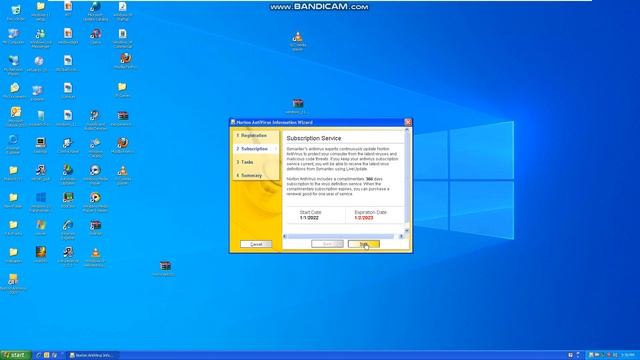Click the vertical scrollbar's up arrow

point(407,130)
